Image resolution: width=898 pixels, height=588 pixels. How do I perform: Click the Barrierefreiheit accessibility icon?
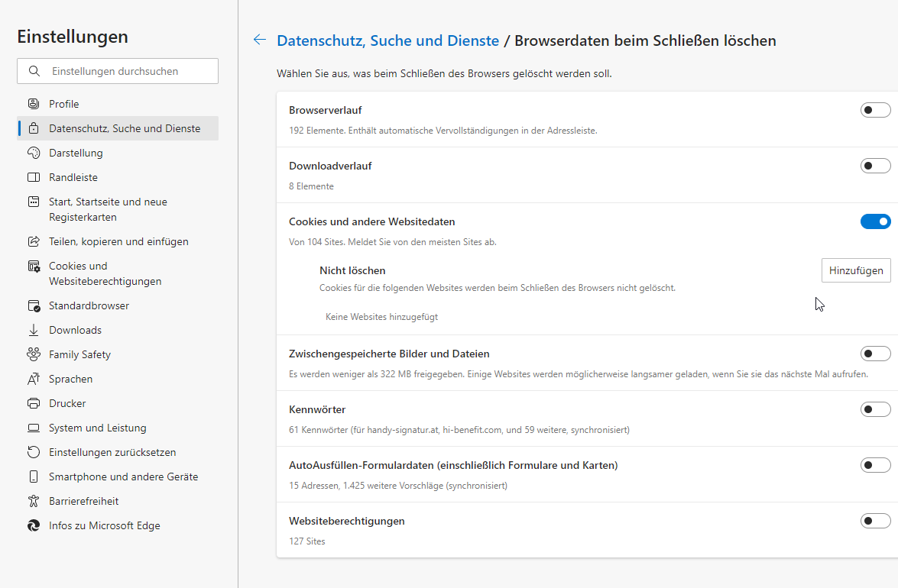(x=34, y=501)
